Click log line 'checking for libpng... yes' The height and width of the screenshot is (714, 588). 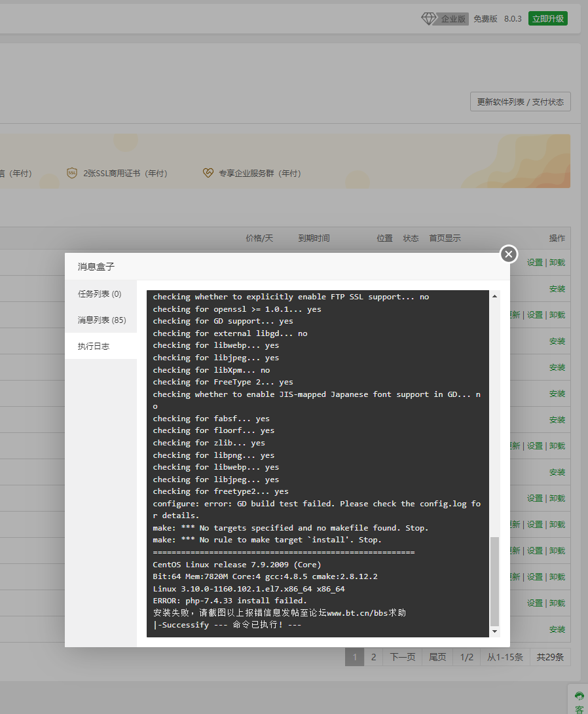[x=213, y=455]
